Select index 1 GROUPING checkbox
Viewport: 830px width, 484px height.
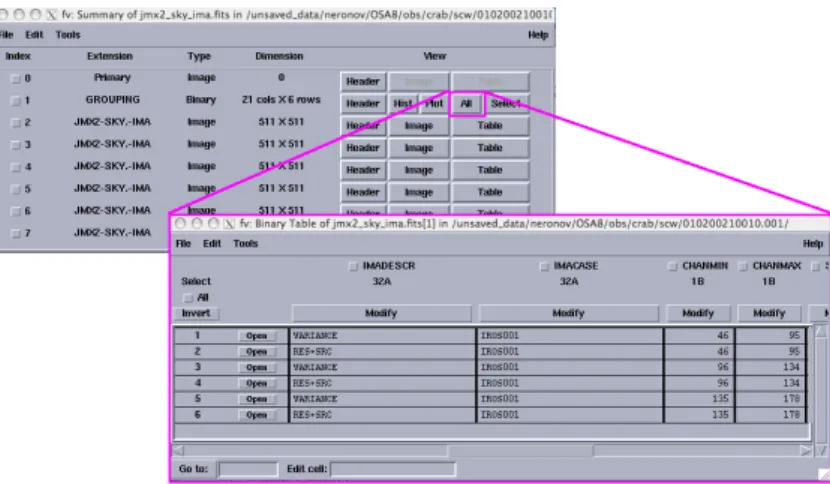click(x=16, y=101)
